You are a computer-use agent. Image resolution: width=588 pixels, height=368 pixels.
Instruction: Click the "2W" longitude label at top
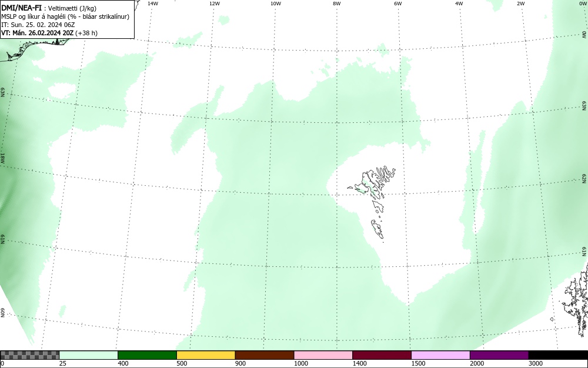point(520,4)
